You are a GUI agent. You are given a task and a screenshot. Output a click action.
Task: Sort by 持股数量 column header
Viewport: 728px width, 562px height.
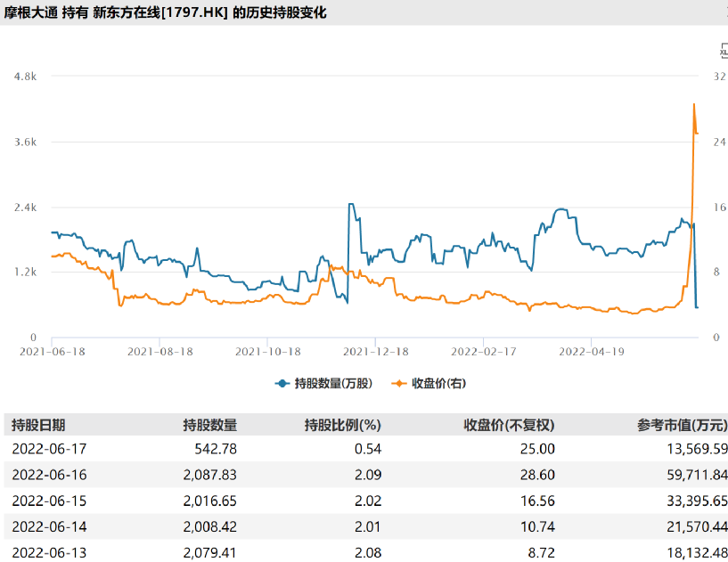(210, 425)
